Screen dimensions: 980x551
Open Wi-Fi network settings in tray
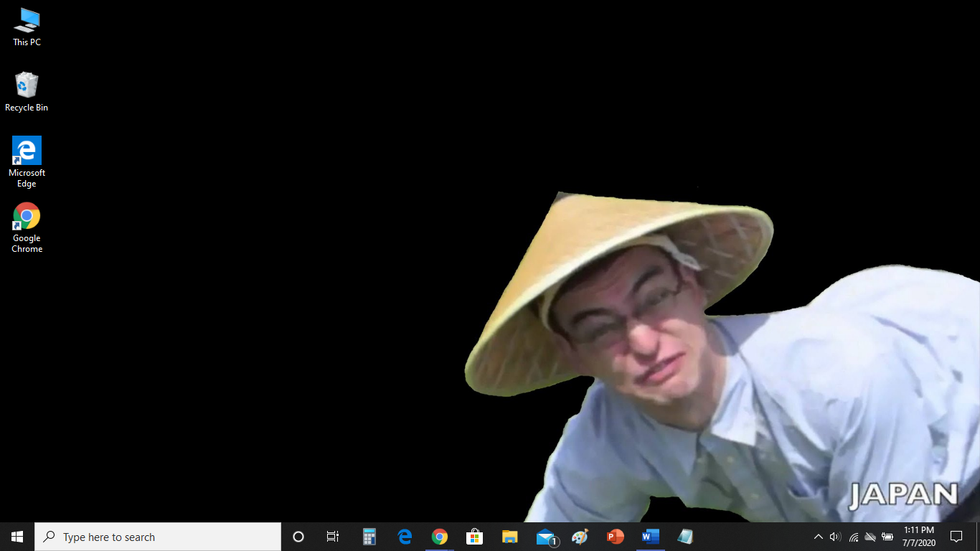tap(853, 537)
